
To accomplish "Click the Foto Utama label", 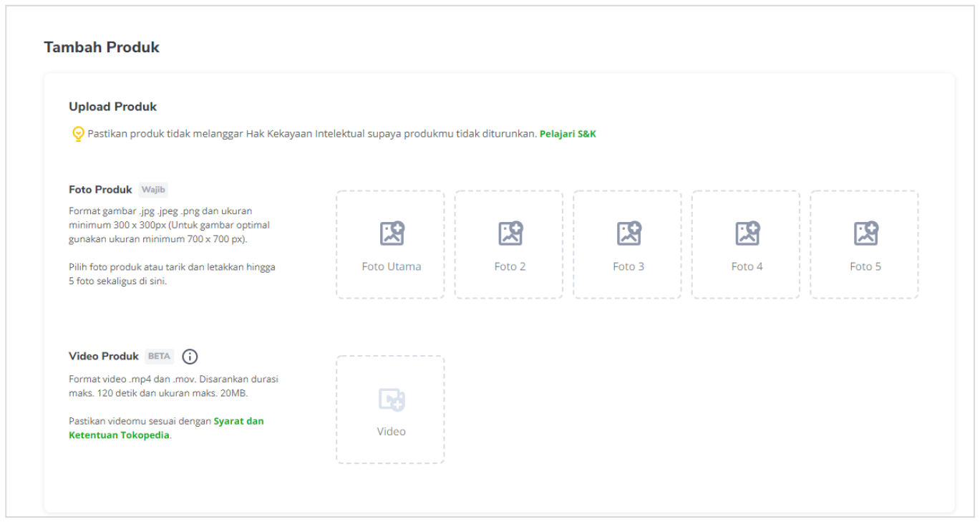I will coord(392,266).
